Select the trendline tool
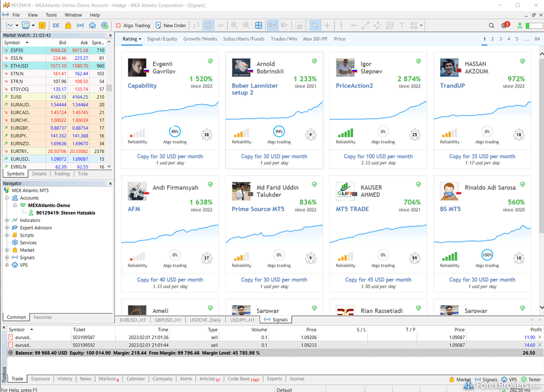The image size is (544, 392). pyautogui.click(x=365, y=25)
